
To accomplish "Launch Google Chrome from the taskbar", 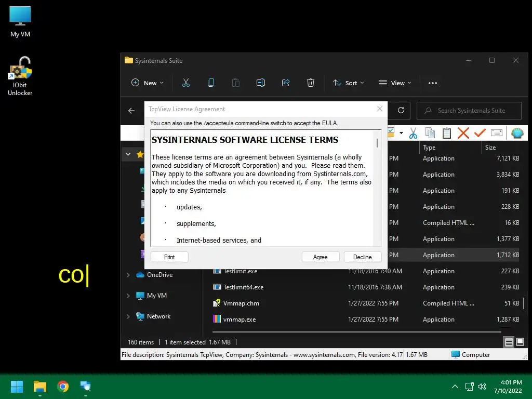I will pyautogui.click(x=63, y=387).
